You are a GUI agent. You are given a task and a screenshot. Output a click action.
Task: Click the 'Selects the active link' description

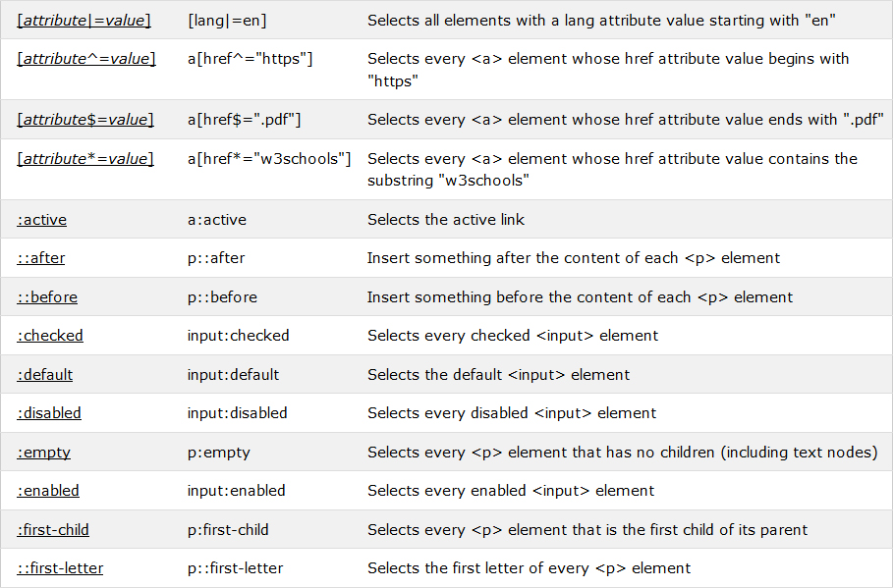pos(446,220)
